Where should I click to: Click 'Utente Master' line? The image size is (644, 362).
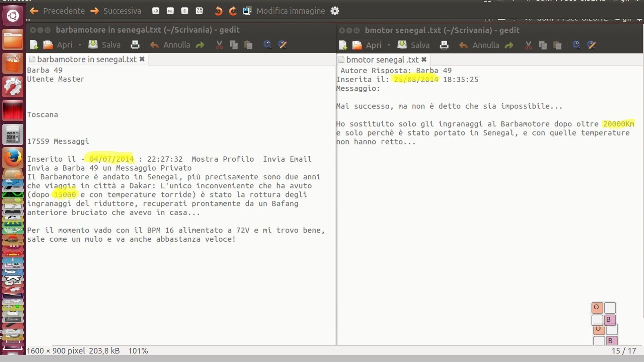[56, 79]
